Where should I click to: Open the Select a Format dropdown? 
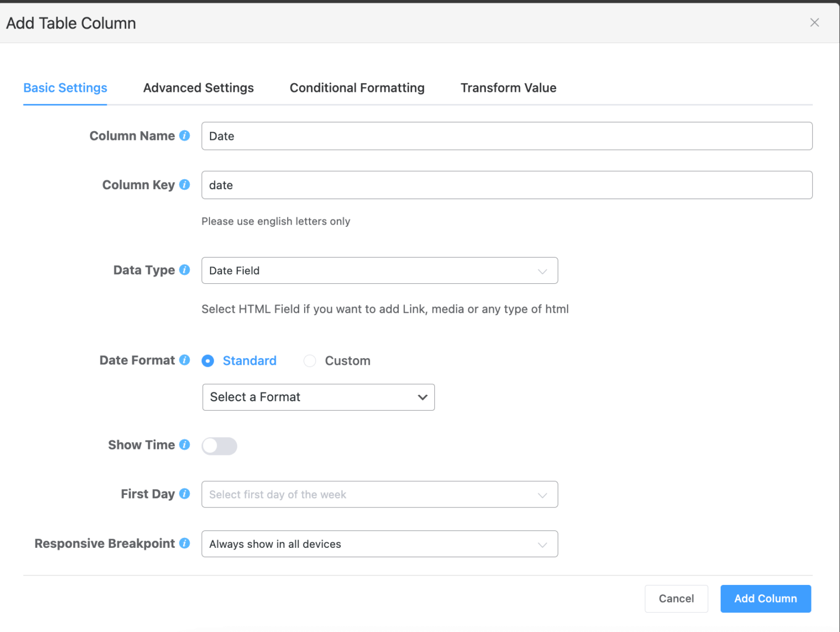(x=318, y=397)
